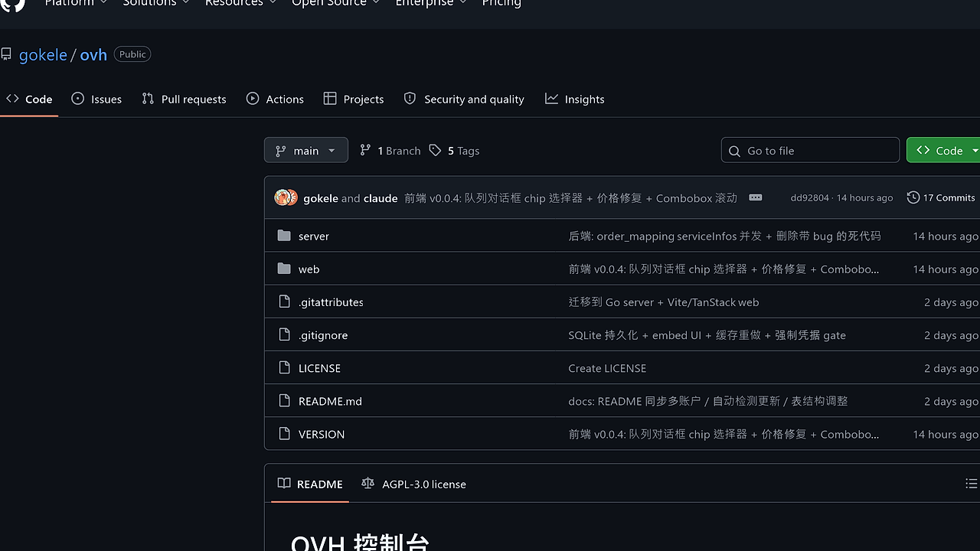
Task: Expand the Platform menu
Action: coord(76,3)
